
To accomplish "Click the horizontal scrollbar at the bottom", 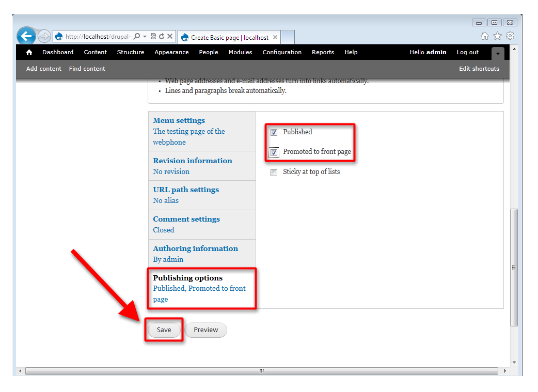I will pyautogui.click(x=261, y=371).
